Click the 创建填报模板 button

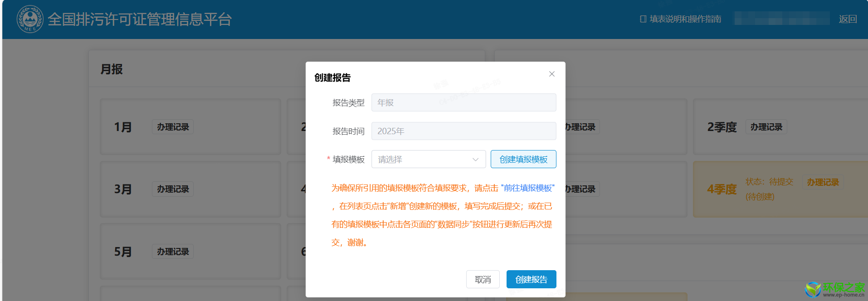tap(523, 160)
